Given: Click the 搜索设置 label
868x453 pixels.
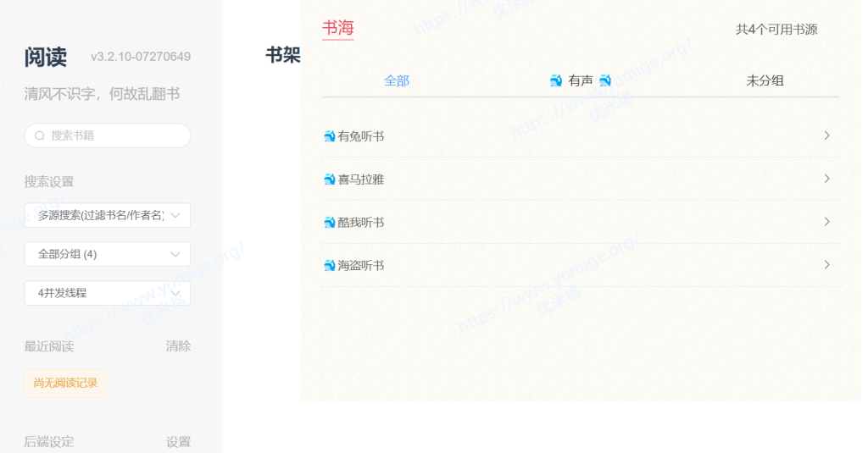Looking at the screenshot, I should 49,181.
